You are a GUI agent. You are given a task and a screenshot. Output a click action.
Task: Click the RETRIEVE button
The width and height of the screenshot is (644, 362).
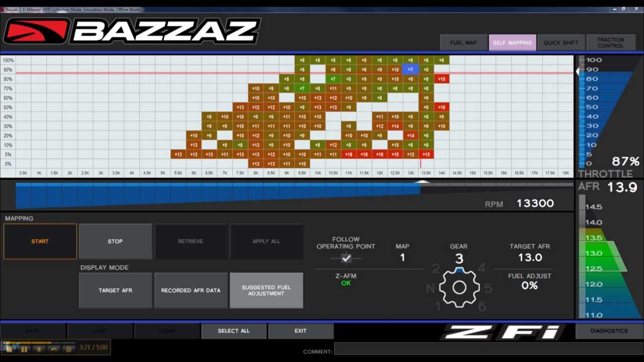[x=191, y=241]
